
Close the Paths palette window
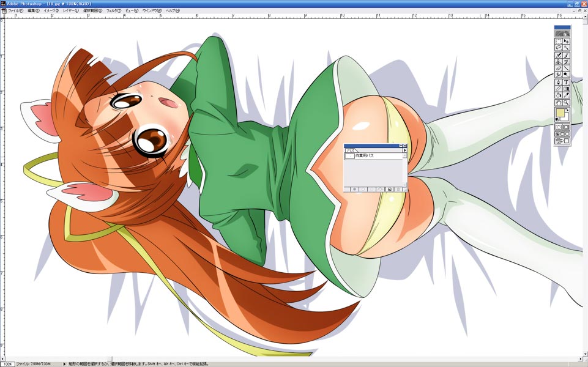point(405,146)
